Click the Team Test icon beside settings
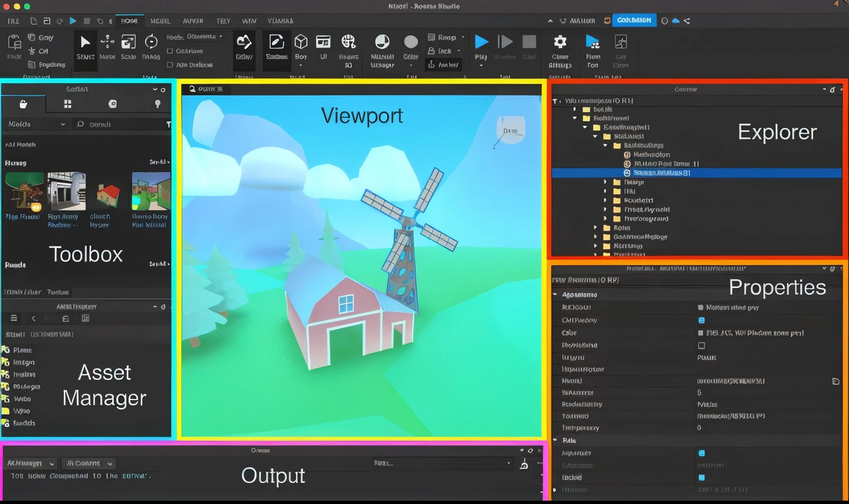The image size is (849, 504). point(593,42)
